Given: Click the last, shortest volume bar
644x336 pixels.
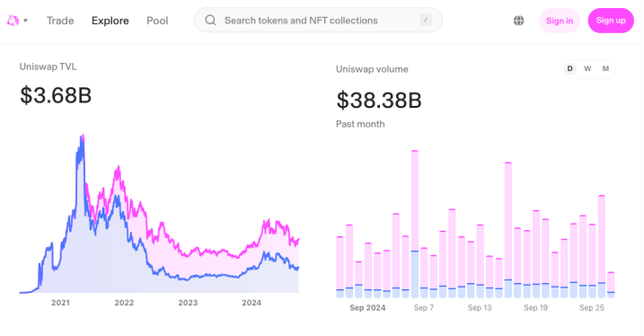Looking at the screenshot, I should (611, 285).
